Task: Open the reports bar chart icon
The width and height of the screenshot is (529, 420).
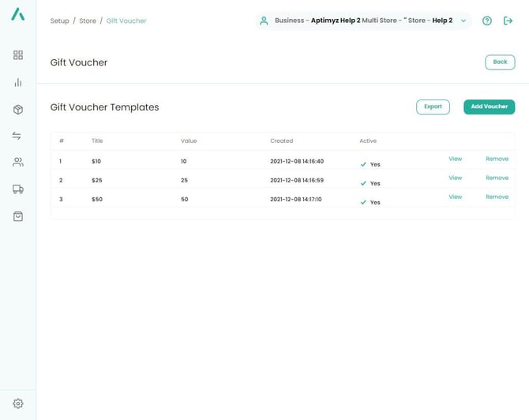Action: coord(17,82)
